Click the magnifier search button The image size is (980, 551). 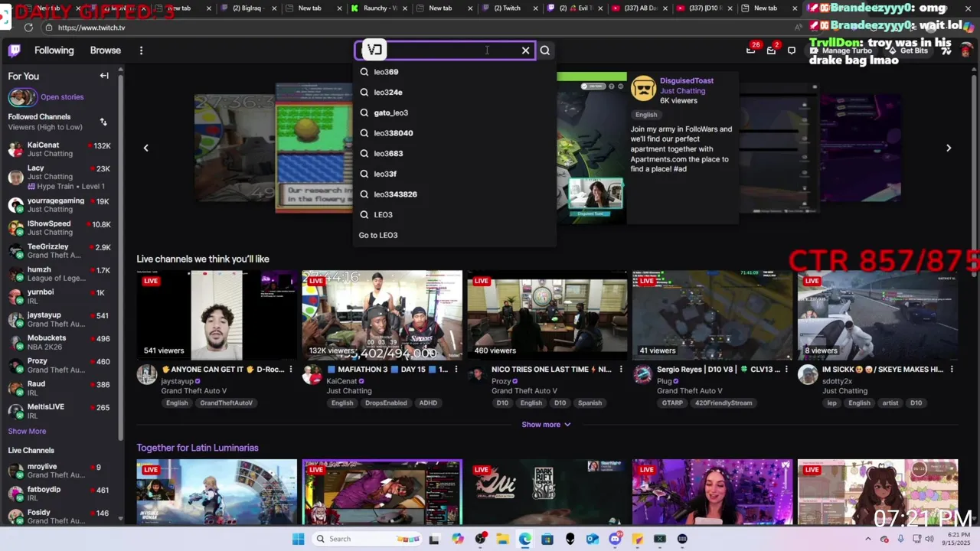545,51
